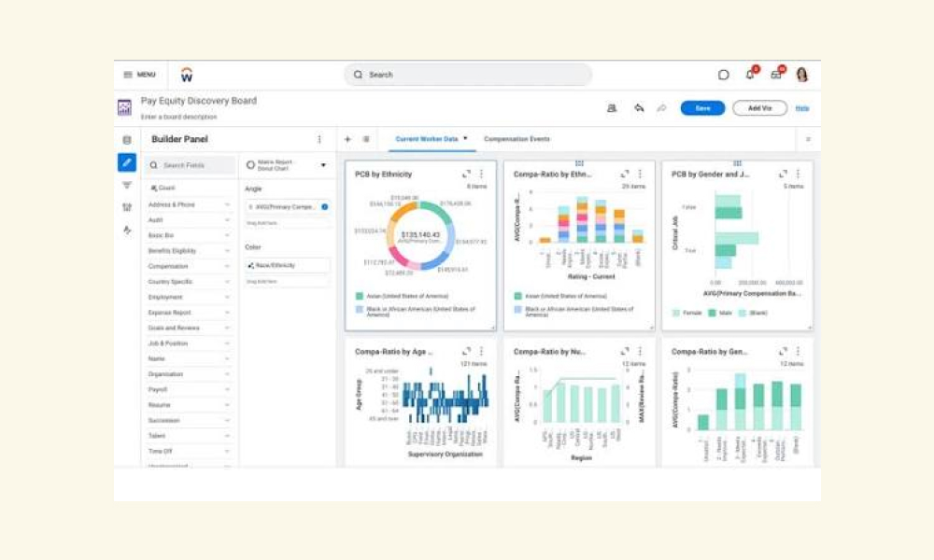This screenshot has width=934, height=560.
Task: Open the inbox tray icon
Action: (x=775, y=75)
